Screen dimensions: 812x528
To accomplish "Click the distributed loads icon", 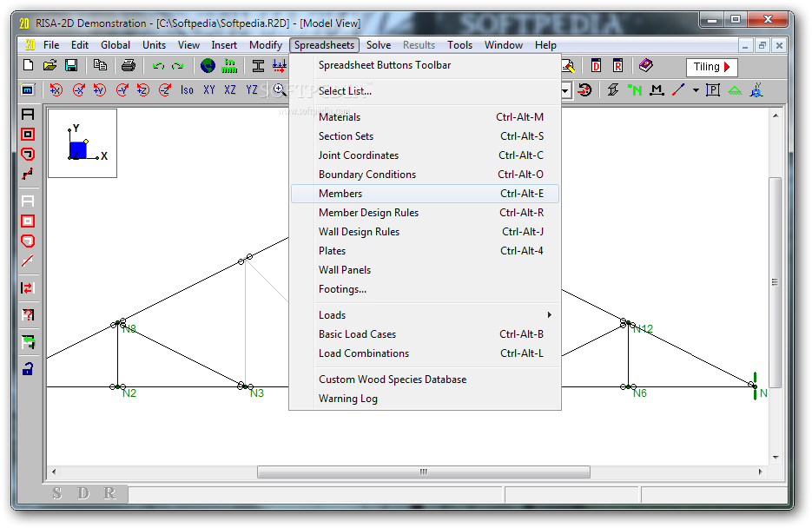I will (280, 66).
